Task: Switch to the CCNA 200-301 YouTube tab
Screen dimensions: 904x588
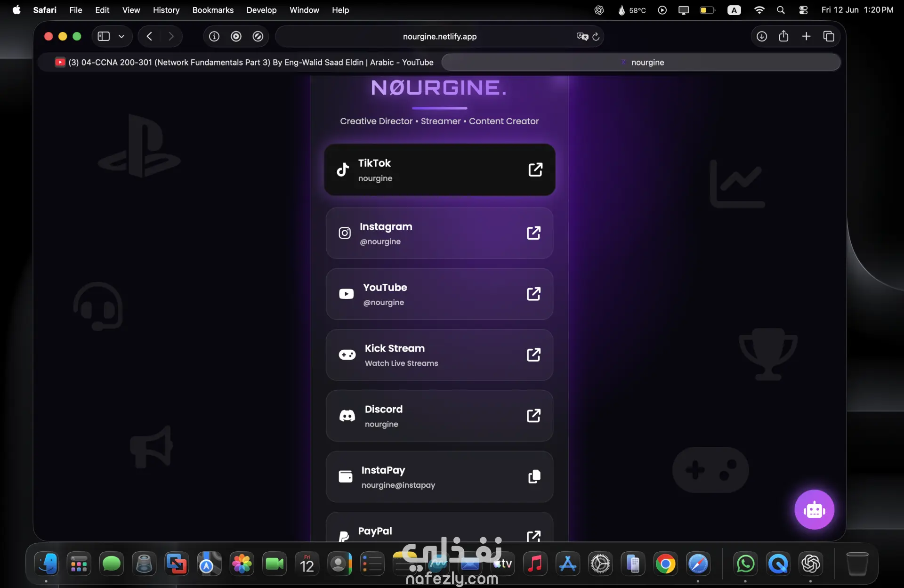Action: (244, 62)
